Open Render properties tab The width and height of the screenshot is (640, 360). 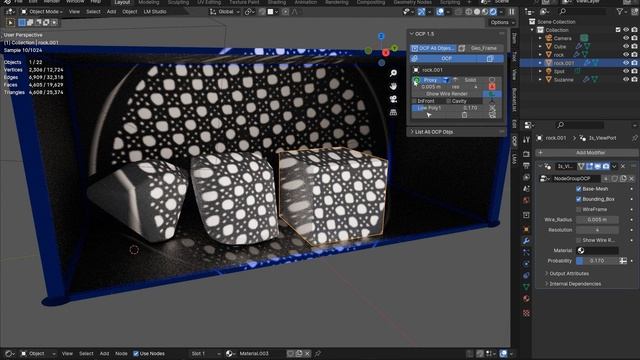[526, 154]
